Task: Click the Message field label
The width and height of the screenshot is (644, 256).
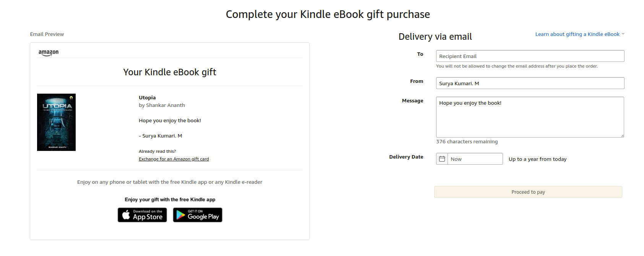Action: (x=412, y=101)
